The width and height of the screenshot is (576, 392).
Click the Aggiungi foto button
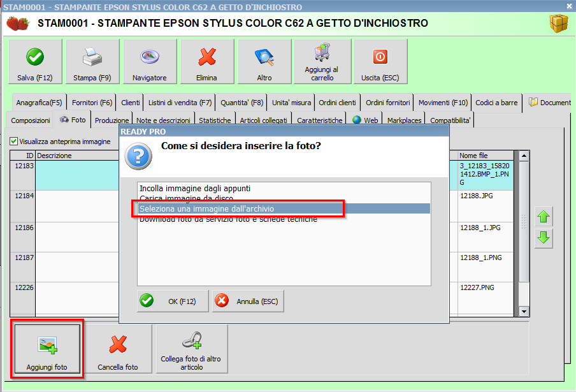(x=47, y=349)
